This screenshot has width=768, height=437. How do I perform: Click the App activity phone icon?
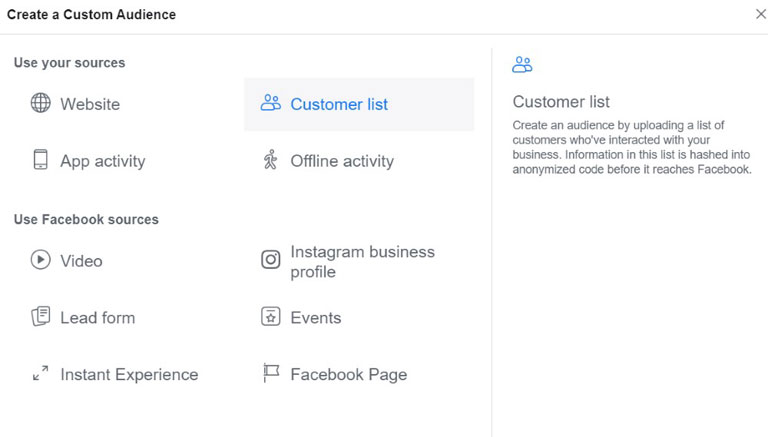coord(41,160)
